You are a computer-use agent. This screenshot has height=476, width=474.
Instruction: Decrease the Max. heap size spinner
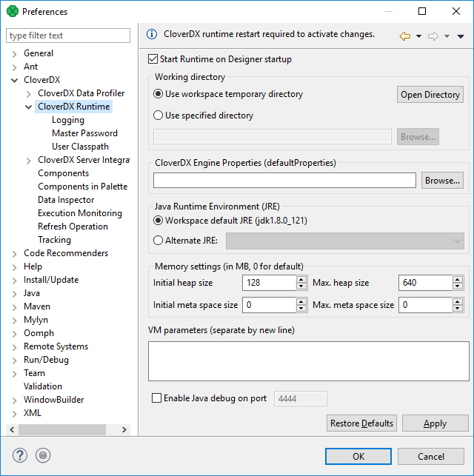point(458,286)
